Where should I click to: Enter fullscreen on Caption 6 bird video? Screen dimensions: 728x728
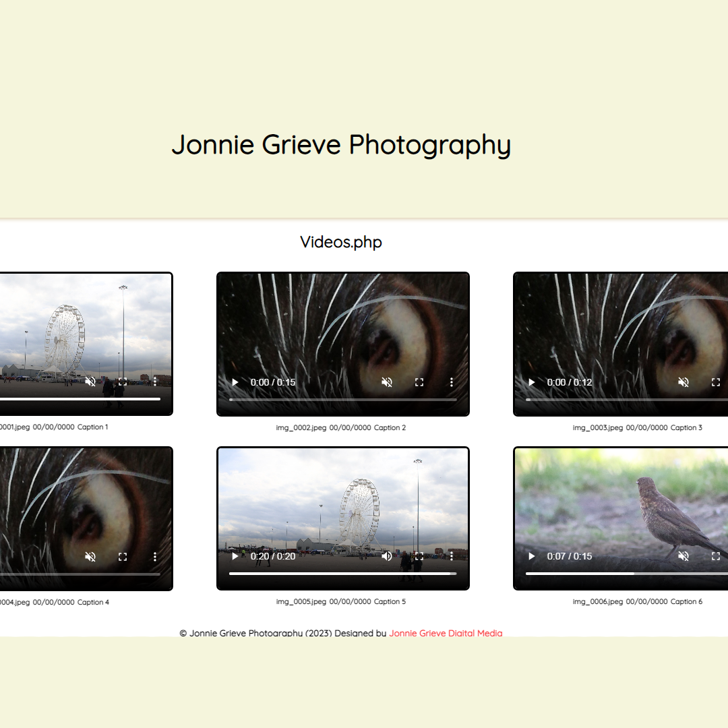[716, 556]
